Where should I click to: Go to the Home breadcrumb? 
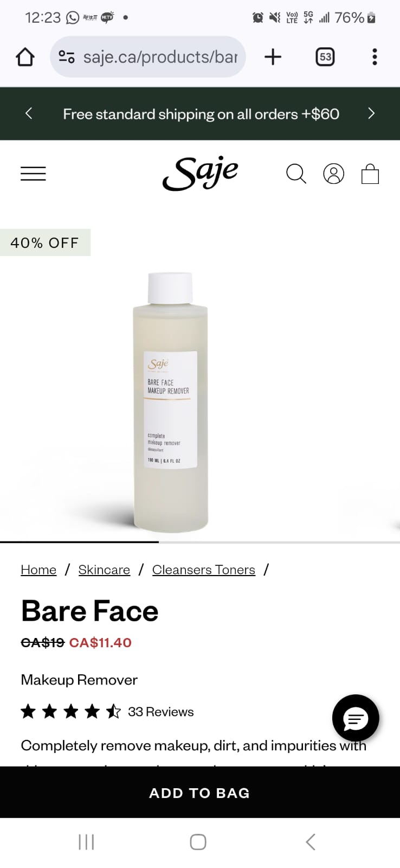coord(38,570)
